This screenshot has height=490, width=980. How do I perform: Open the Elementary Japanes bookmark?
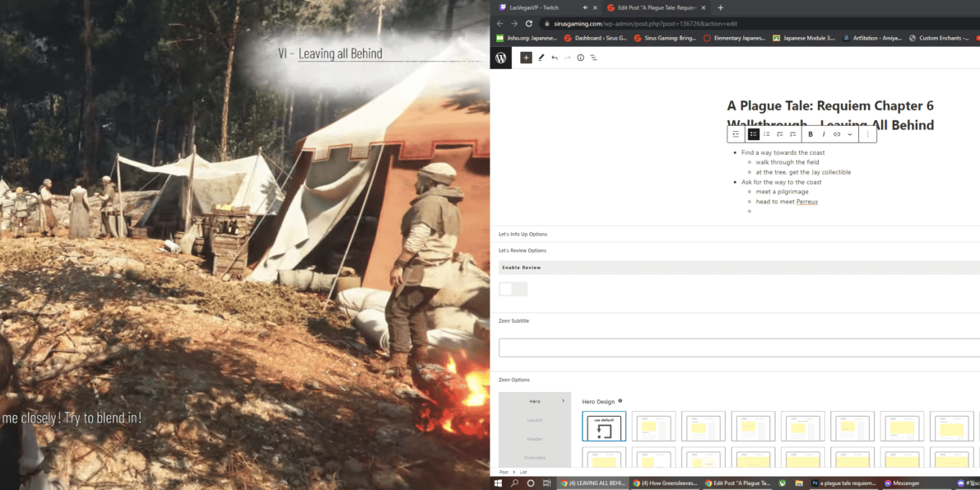(734, 38)
